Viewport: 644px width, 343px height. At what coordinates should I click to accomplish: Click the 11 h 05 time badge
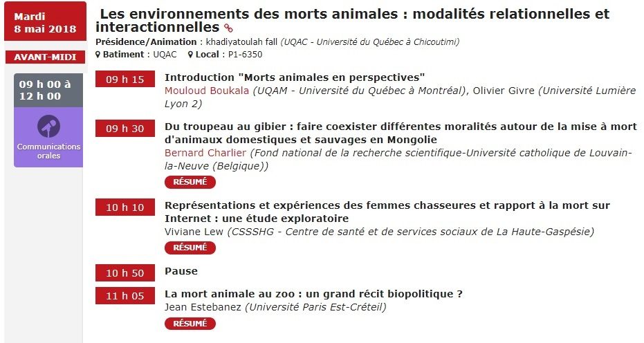125,296
